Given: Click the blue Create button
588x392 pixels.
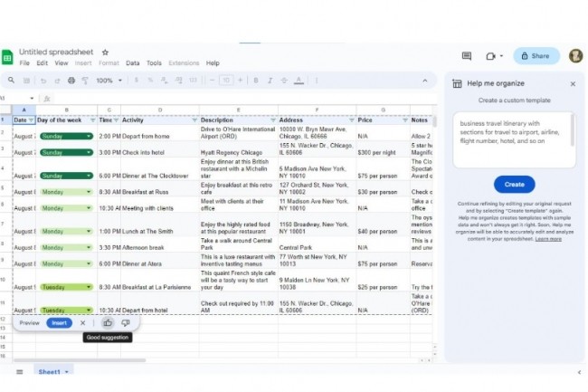Looking at the screenshot, I should (x=514, y=184).
